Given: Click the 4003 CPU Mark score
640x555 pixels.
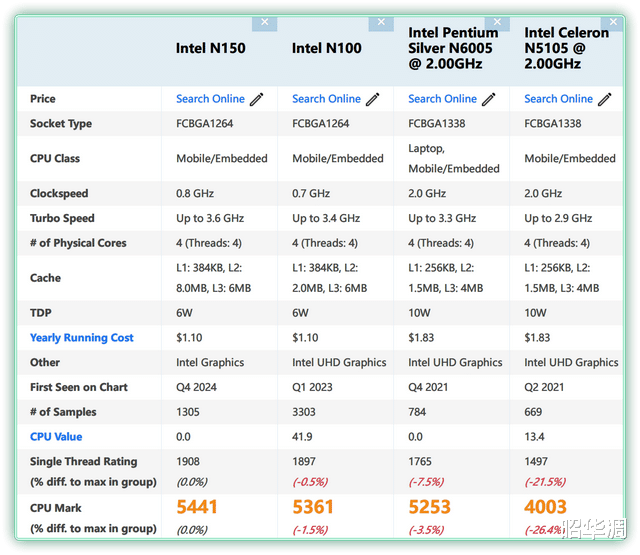Looking at the screenshot, I should pyautogui.click(x=545, y=507).
